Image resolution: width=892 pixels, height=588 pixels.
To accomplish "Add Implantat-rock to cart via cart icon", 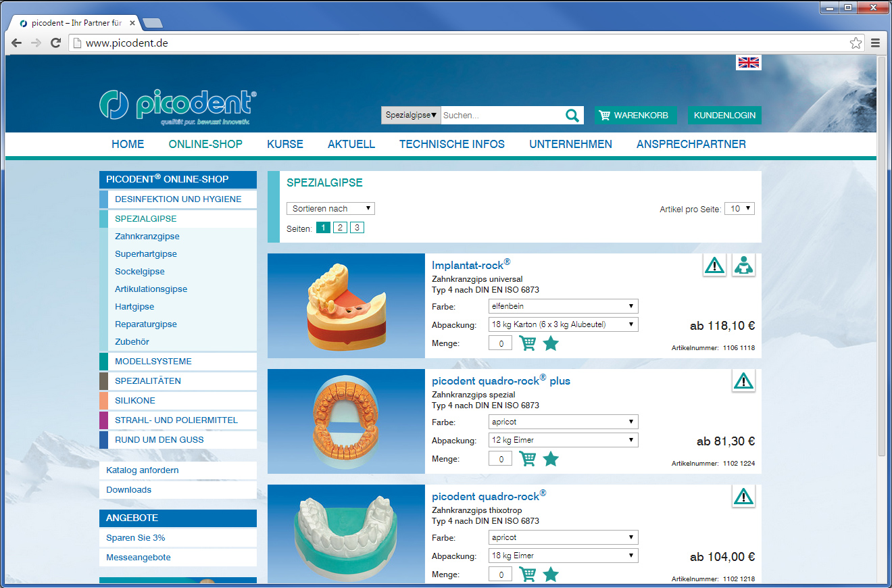I will [528, 343].
